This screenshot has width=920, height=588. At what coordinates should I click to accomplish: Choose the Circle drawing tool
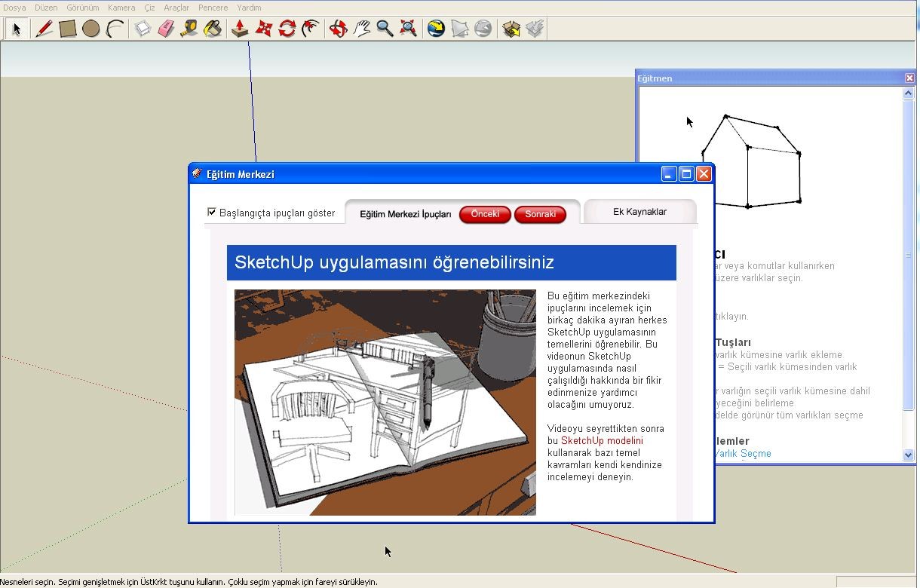point(91,29)
